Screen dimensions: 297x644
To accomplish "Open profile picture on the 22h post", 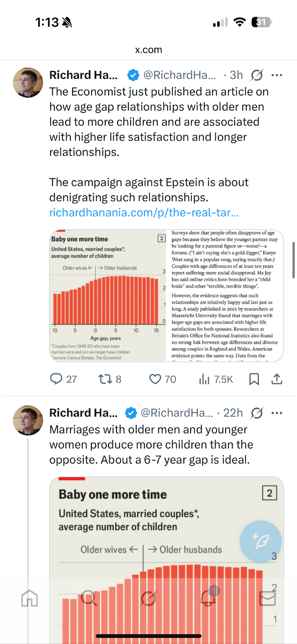I will [x=28, y=420].
